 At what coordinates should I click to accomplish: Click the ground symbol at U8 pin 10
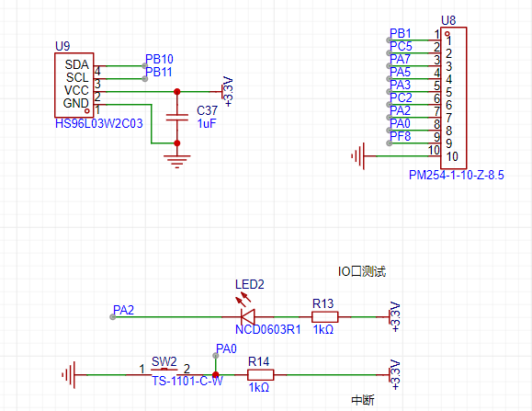(358, 156)
